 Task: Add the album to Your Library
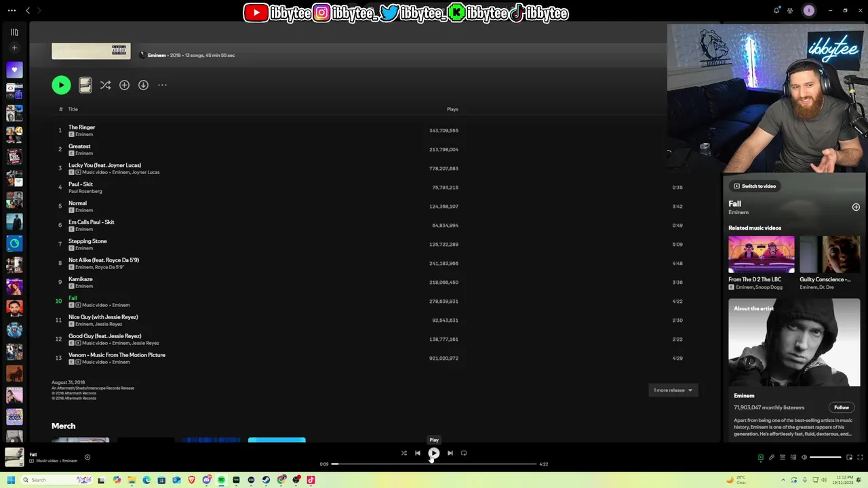[124, 85]
